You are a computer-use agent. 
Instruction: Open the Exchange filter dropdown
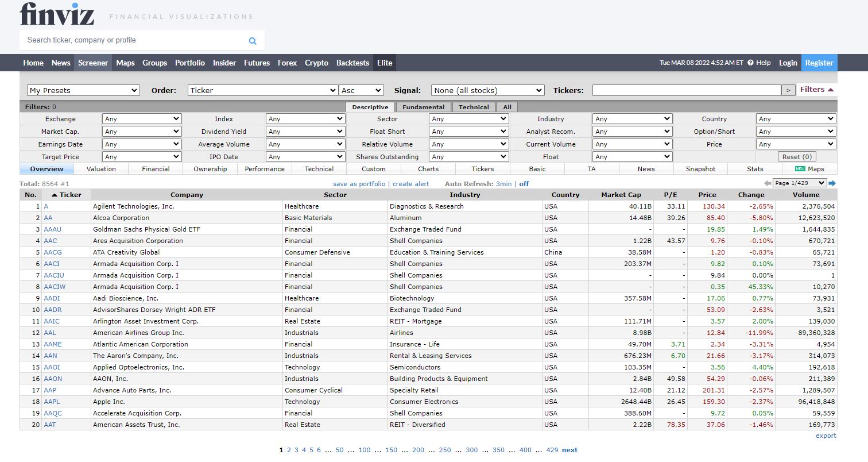(x=142, y=119)
